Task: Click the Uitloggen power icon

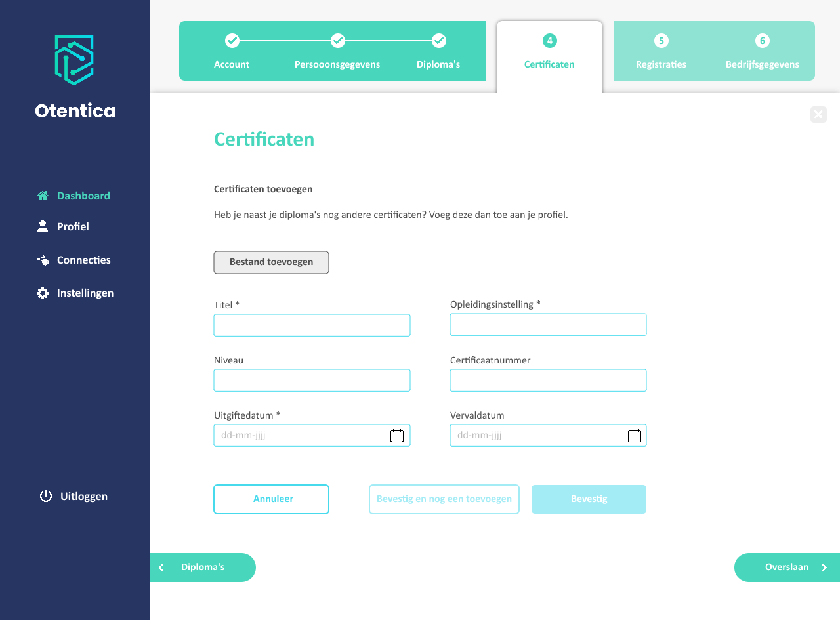Action: 46,496
